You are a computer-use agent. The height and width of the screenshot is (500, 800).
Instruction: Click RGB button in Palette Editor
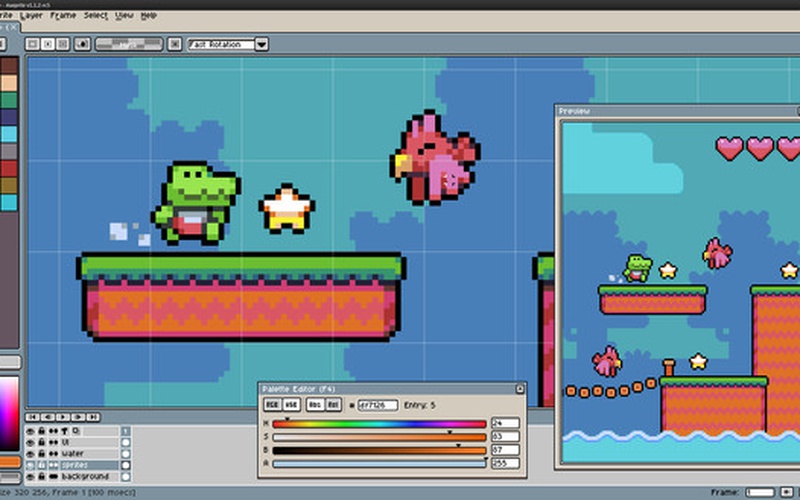coord(271,404)
